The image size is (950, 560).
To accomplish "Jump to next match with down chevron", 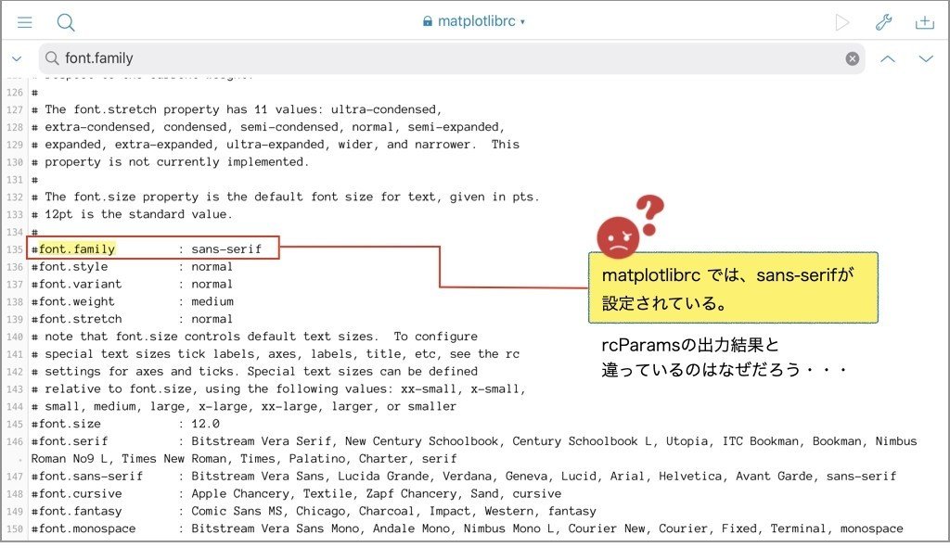I will pos(926,57).
